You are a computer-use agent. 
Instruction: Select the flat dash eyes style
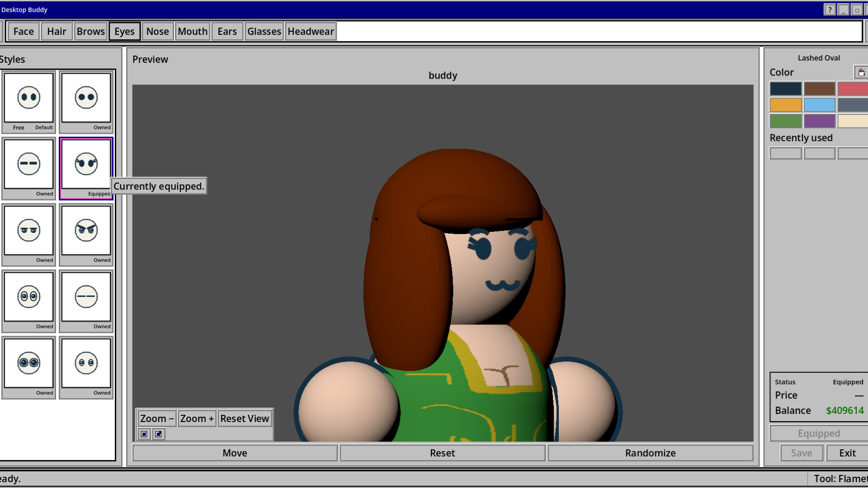pos(29,168)
